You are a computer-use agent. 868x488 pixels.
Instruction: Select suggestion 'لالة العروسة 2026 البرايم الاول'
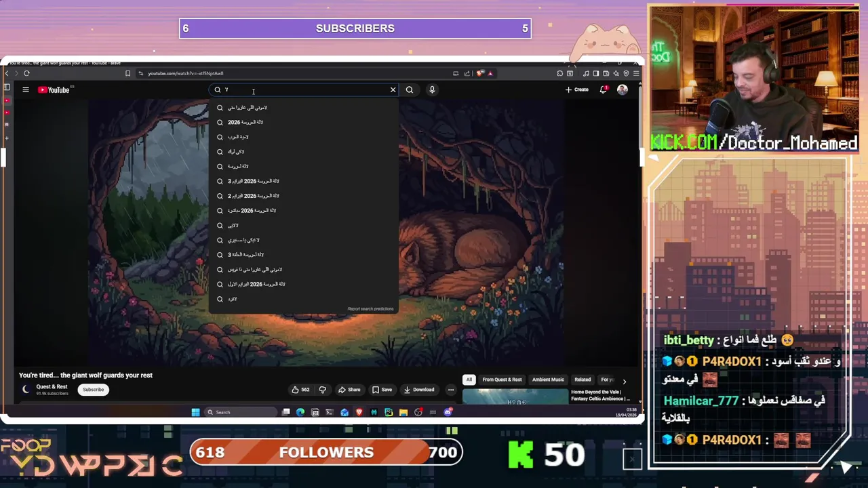click(x=304, y=284)
